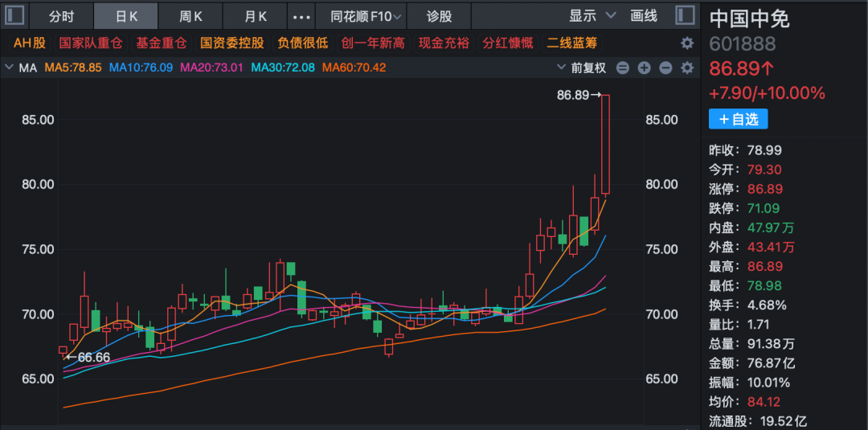This screenshot has width=868, height=430.
Task: Open the 画线 drawing tool
Action: (x=644, y=16)
